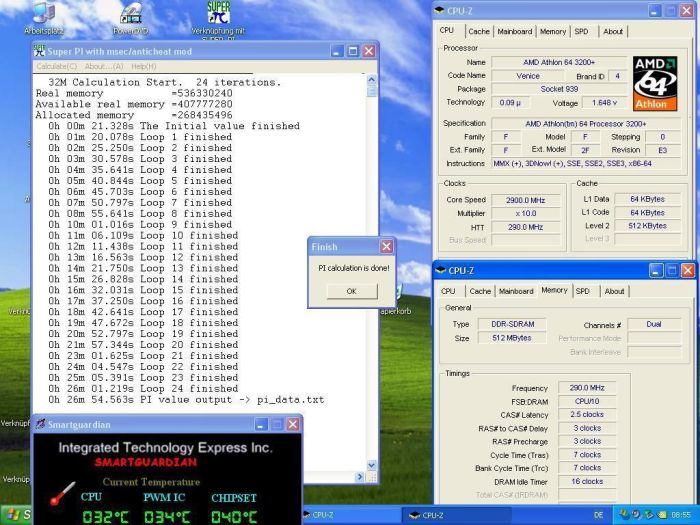This screenshot has height=525, width=700.
Task: Click the Smartguardian title bar icon
Action: point(41,424)
